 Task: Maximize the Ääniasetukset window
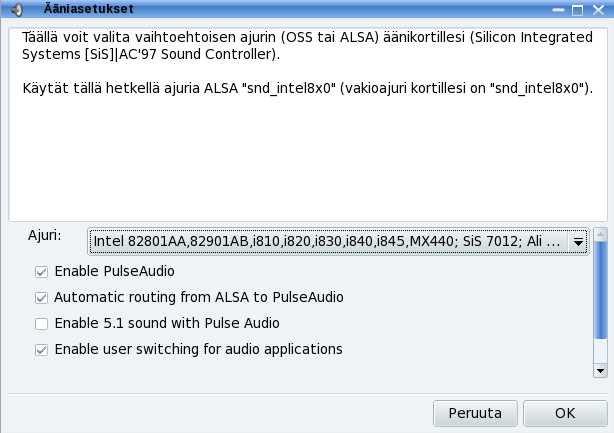(577, 10)
